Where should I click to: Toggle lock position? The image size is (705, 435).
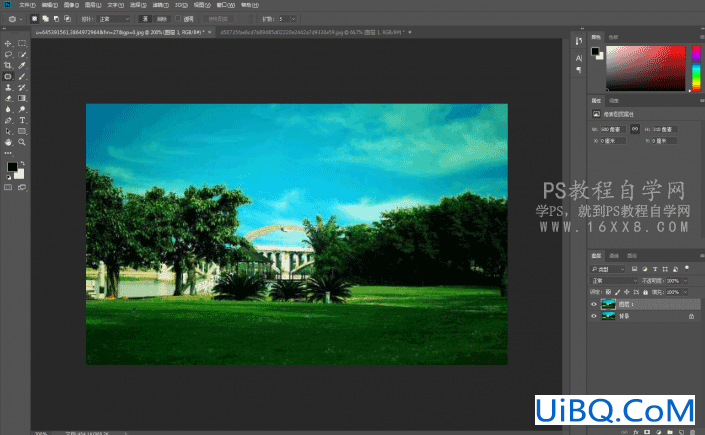(x=626, y=292)
